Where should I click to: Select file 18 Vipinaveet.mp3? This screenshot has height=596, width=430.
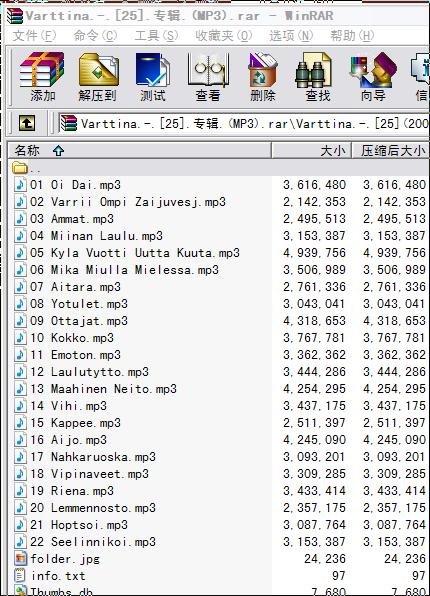(x=89, y=474)
